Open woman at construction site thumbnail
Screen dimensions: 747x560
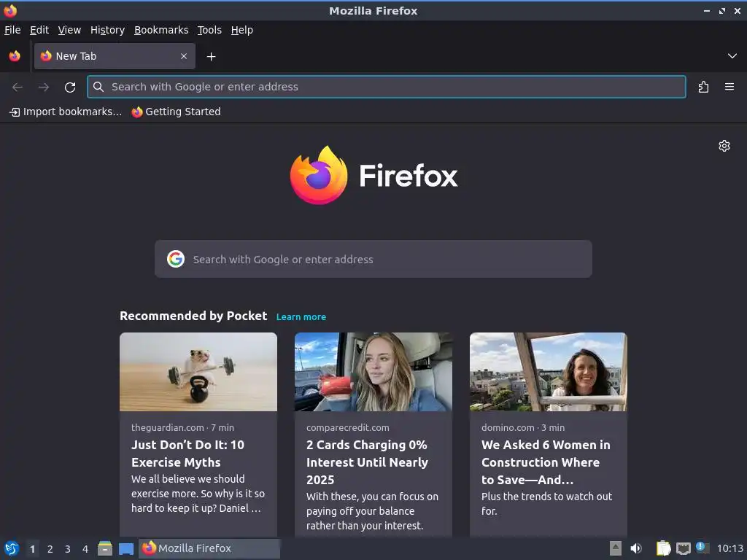(x=549, y=372)
